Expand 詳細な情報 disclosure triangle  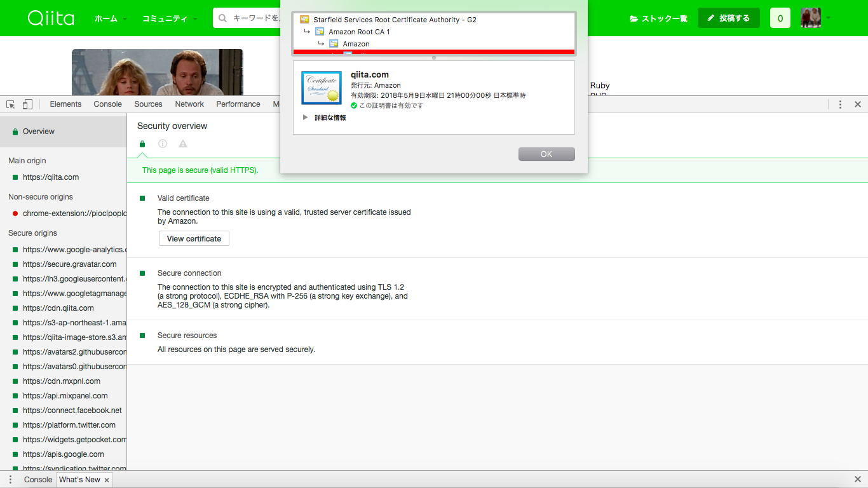pos(306,118)
